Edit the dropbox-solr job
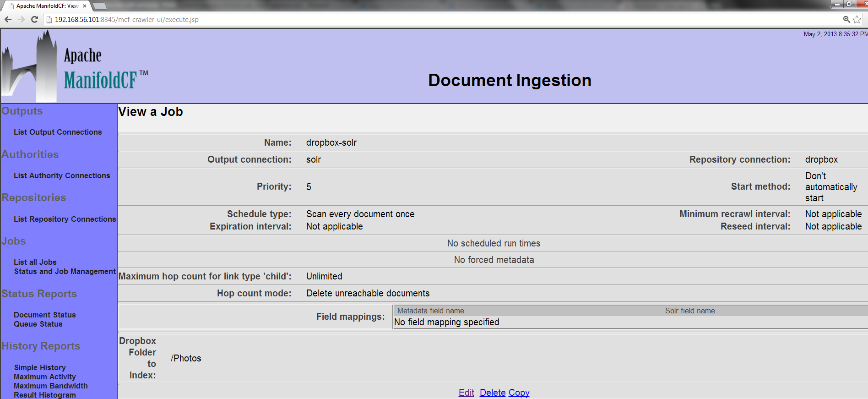Image resolution: width=868 pixels, height=399 pixels. click(466, 393)
